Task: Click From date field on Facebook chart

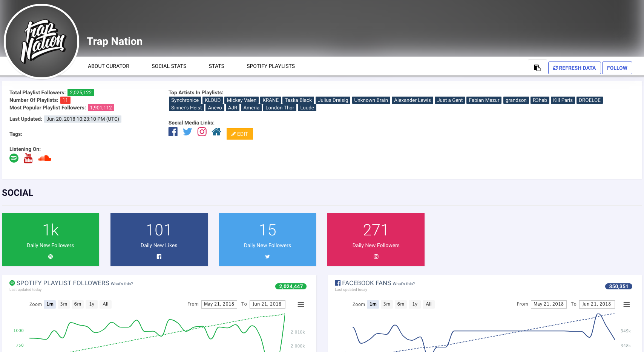Action: pyautogui.click(x=549, y=304)
